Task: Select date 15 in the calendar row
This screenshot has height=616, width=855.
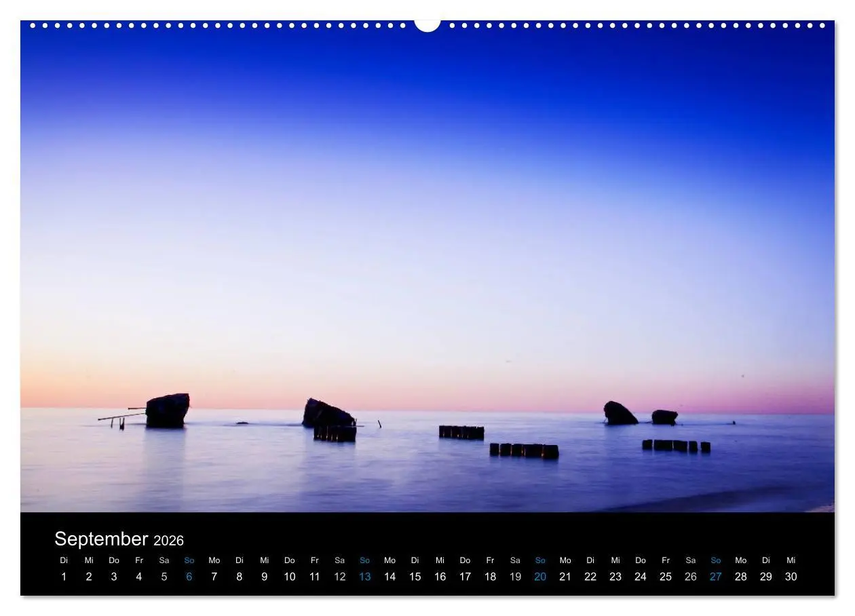Action: tap(415, 576)
